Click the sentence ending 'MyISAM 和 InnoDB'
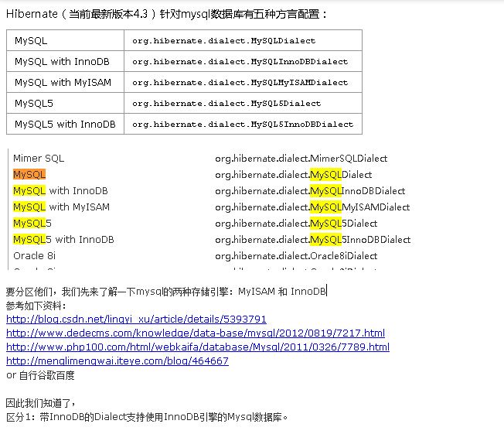 point(166,292)
